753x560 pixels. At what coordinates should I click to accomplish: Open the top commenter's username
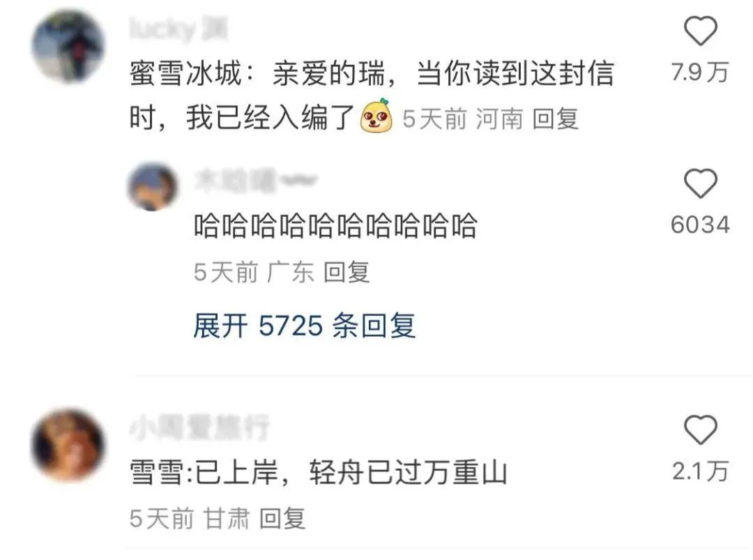point(178,29)
